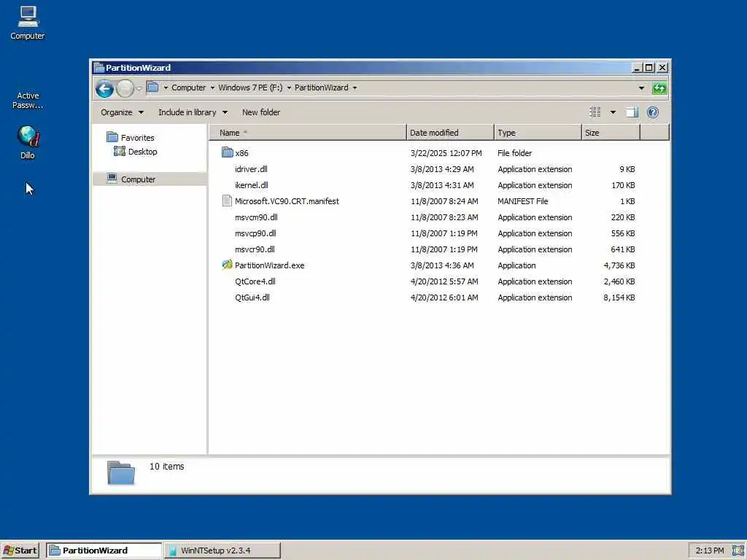Screen dimensions: 747x560
Task: Click the PartitionWizard.exe application icon
Action: coord(228,265)
